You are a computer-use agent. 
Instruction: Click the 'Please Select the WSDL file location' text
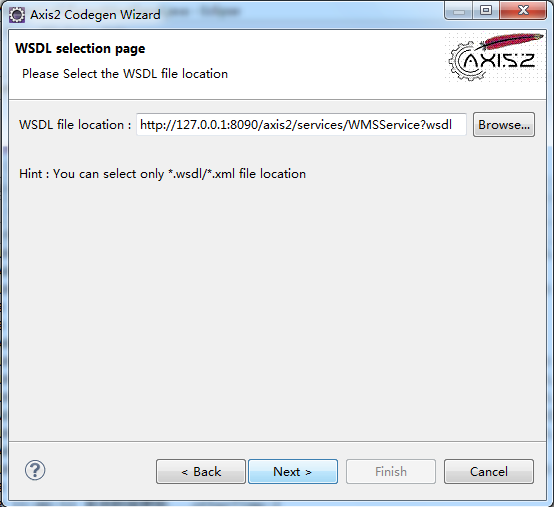(x=125, y=74)
